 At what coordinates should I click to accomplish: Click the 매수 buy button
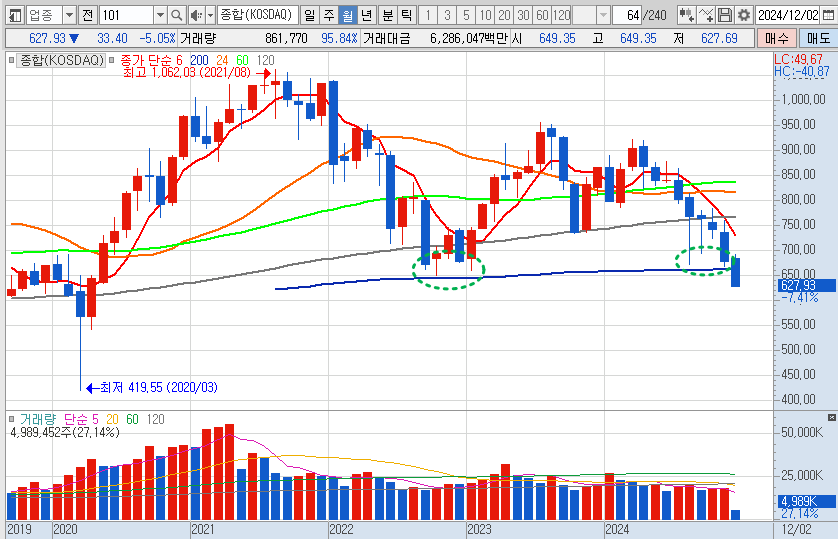click(777, 38)
